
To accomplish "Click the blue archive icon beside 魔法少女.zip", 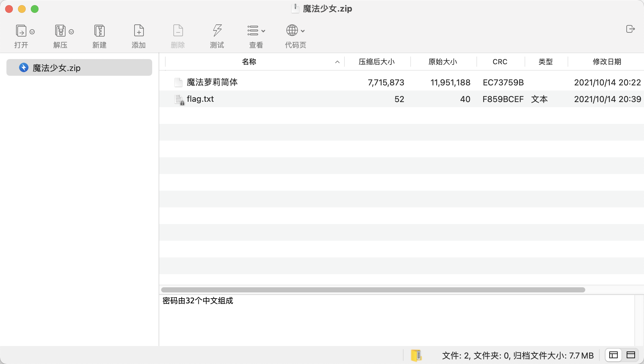I will pyautogui.click(x=23, y=67).
